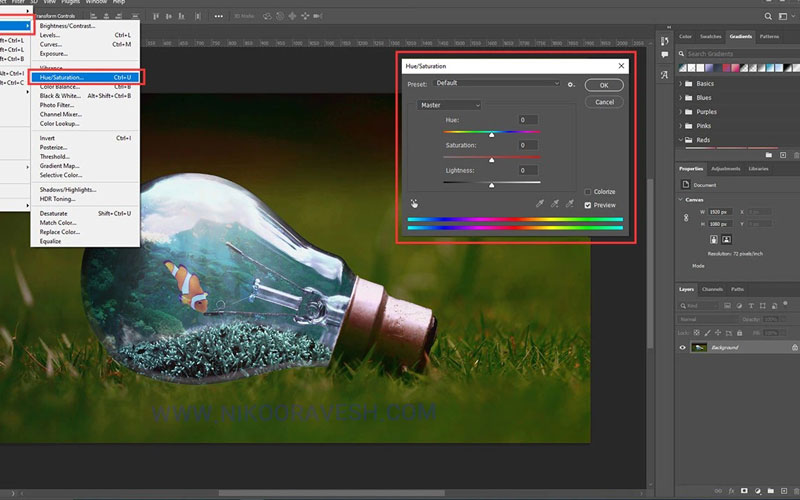Viewport: 800px width, 500px height.
Task: Open the layer blend mode Normal dropdown
Action: 708,319
